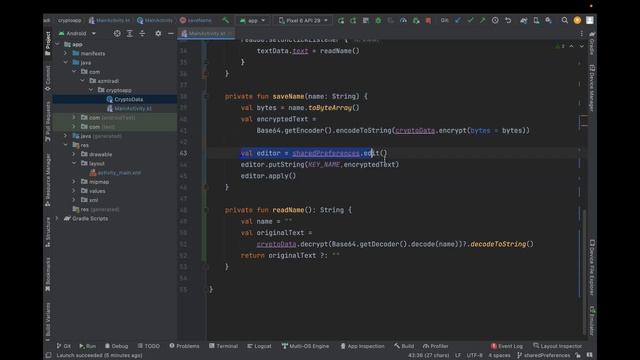This screenshot has width=640, height=360.
Task: Open the Terminal tool window tab
Action: point(223,346)
